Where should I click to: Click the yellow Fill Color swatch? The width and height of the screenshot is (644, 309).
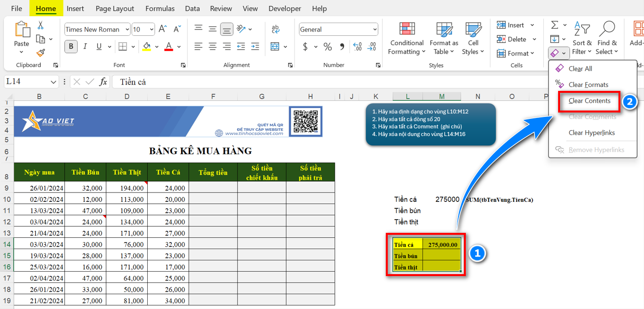click(x=146, y=47)
